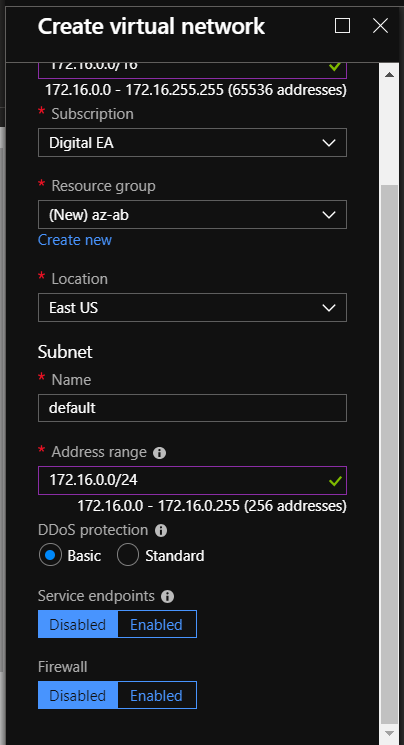Open the Location dropdown showing East US
404x745 pixels.
click(x=192, y=308)
